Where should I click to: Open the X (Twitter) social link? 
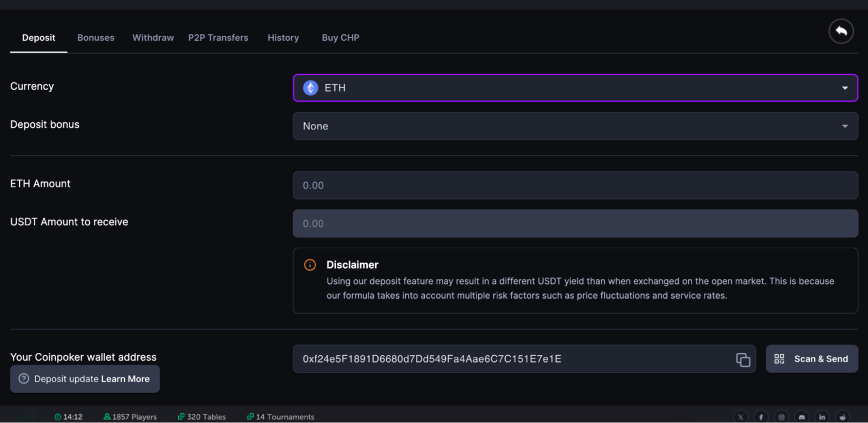coord(740,417)
